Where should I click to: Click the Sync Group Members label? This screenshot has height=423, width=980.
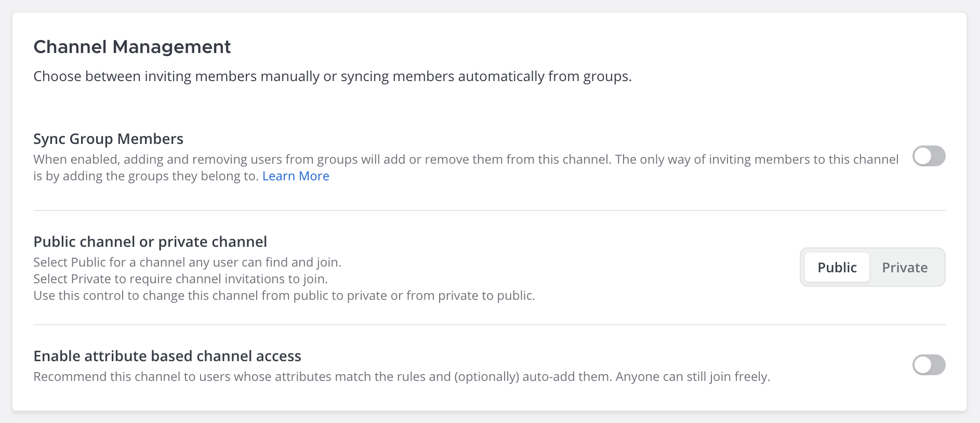[x=108, y=139]
